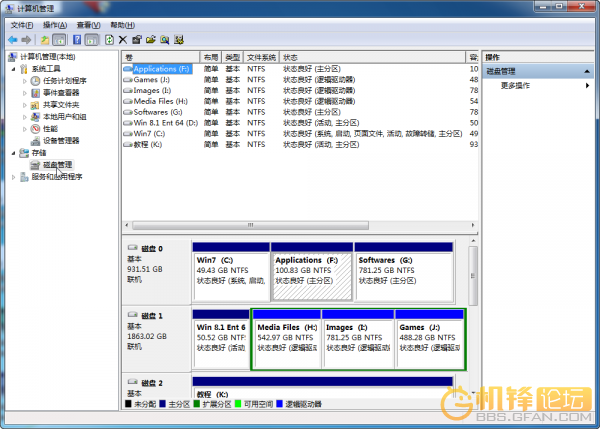
Task: Click the 布局 column header
Action: [210, 57]
